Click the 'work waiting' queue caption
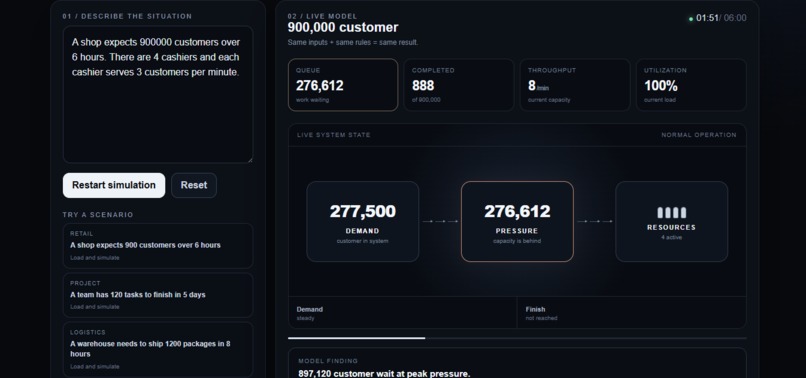Image resolution: width=806 pixels, height=378 pixels. tap(312, 100)
